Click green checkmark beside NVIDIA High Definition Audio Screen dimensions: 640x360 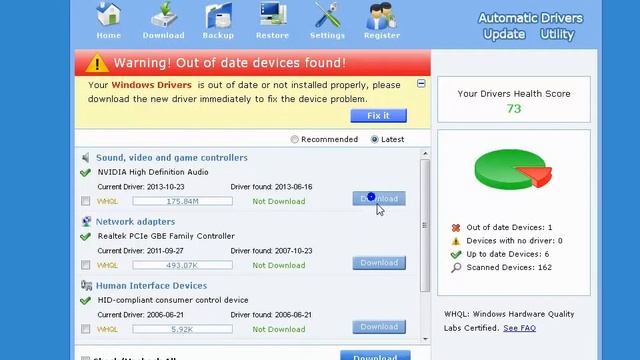click(85, 173)
